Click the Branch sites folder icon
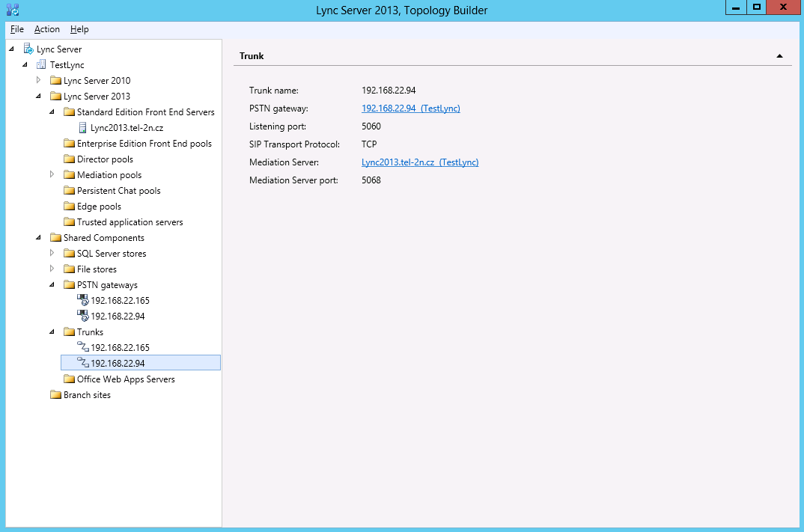Image resolution: width=804 pixels, height=532 pixels. tap(55, 395)
